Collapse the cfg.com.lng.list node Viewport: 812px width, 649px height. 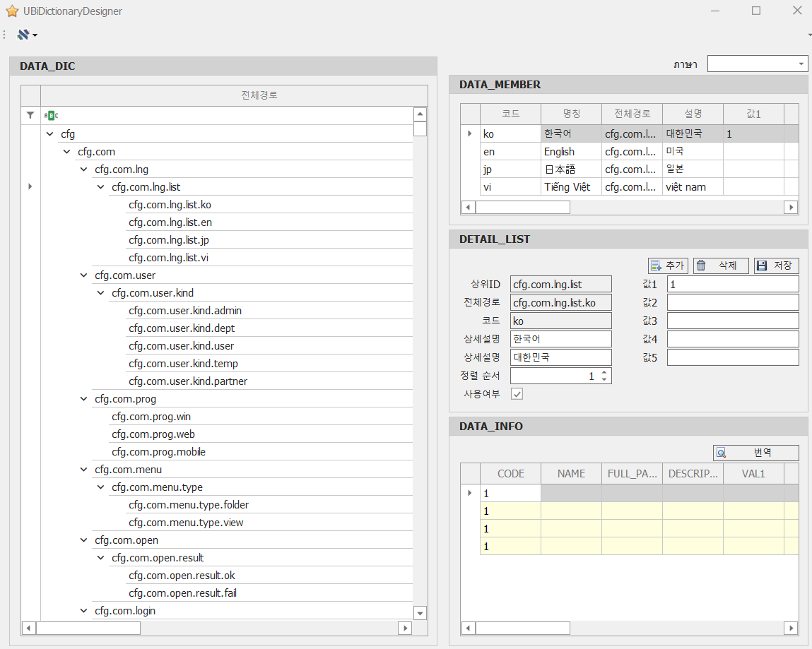[x=101, y=187]
